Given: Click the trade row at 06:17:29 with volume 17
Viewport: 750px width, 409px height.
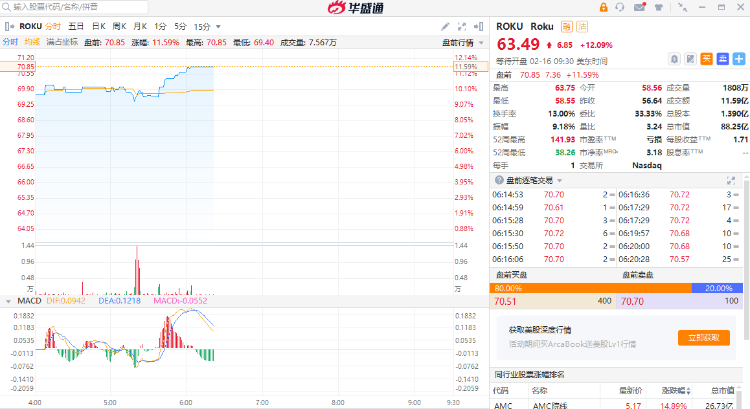Looking at the screenshot, I should point(679,208).
